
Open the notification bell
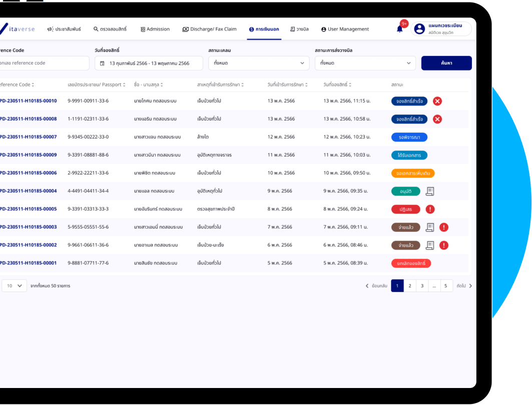[x=399, y=29]
